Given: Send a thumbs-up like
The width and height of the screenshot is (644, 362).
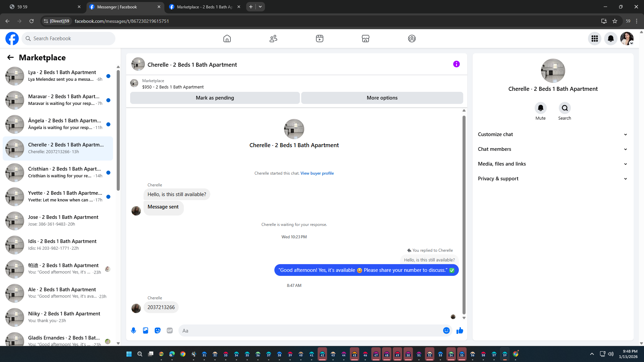Looking at the screenshot, I should click(x=460, y=330).
